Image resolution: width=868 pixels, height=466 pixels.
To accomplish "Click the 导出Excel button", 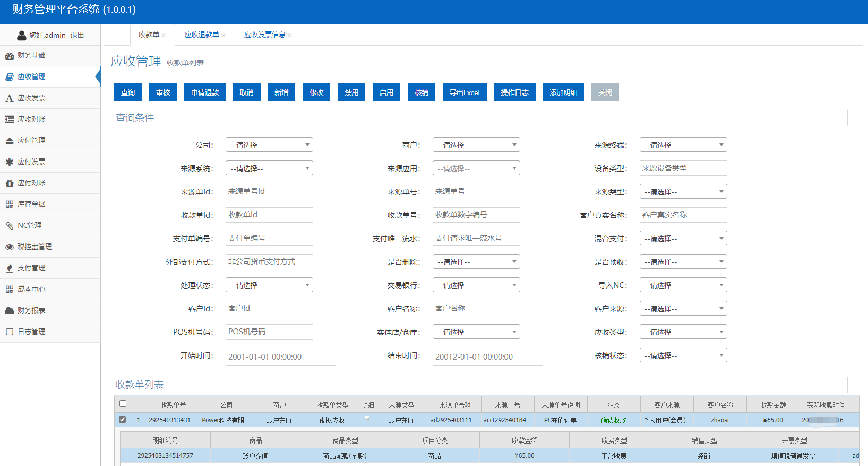I will click(x=465, y=92).
